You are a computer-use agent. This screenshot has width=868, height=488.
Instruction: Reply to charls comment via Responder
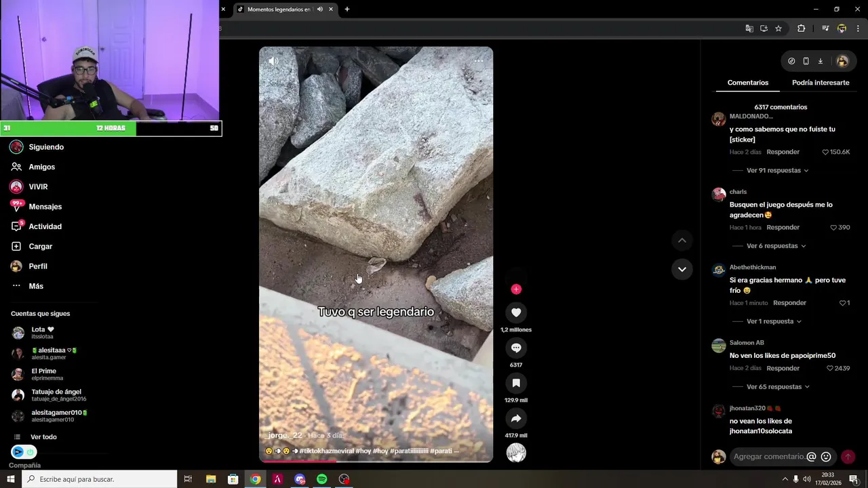(783, 227)
